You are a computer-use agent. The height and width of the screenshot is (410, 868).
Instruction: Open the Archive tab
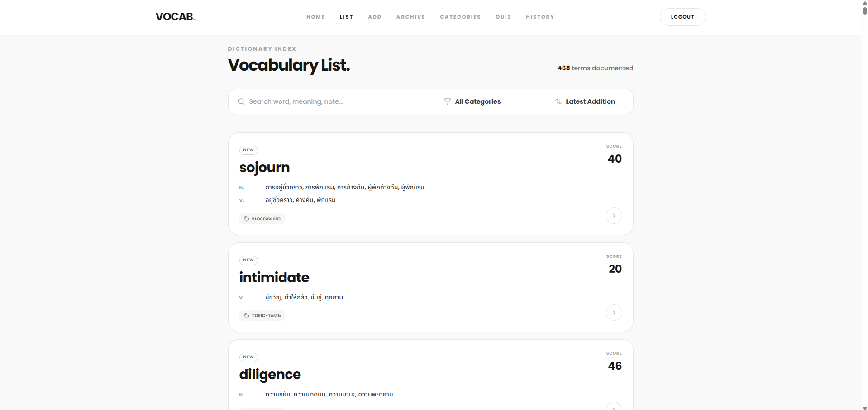410,17
